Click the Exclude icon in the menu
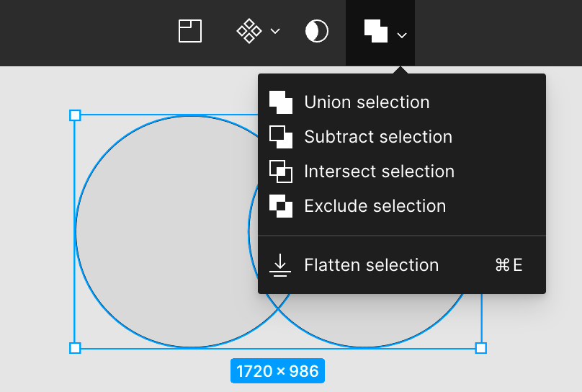The height and width of the screenshot is (392, 582). (x=281, y=206)
